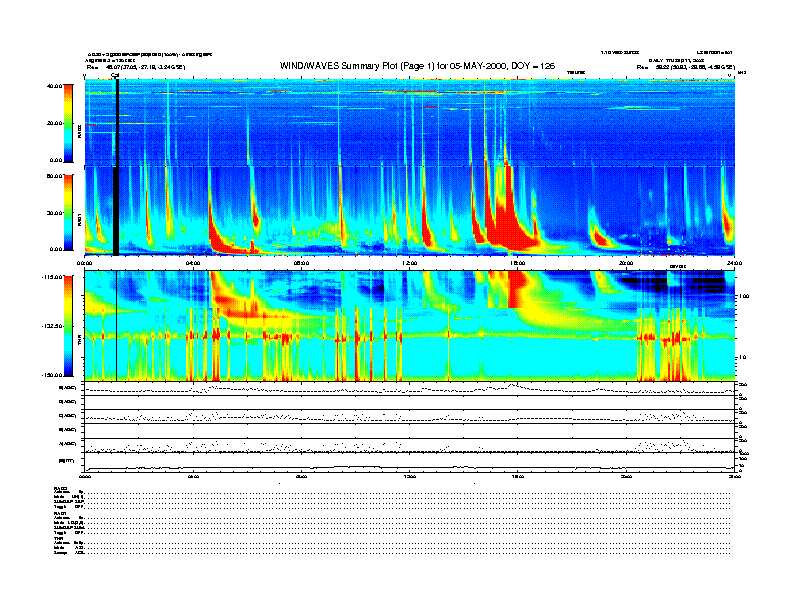
Task: Click the bottom magnetic field line plot strip
Action: (410, 463)
